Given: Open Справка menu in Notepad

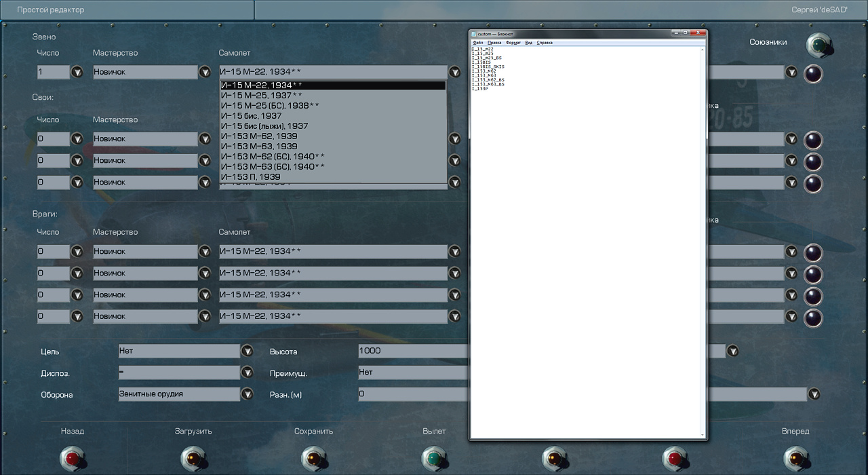Looking at the screenshot, I should (x=545, y=42).
